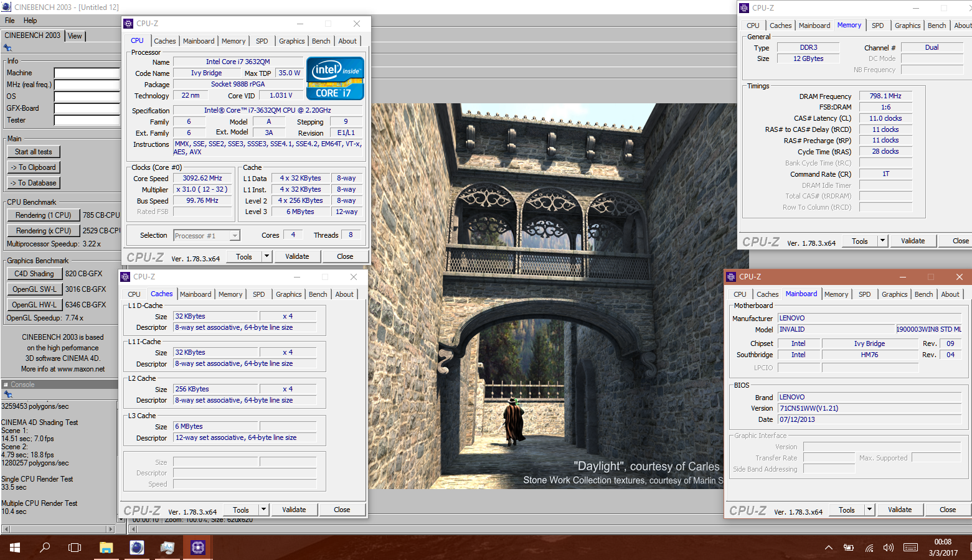The height and width of the screenshot is (560, 972).
Task: Click To Database button
Action: point(34,183)
